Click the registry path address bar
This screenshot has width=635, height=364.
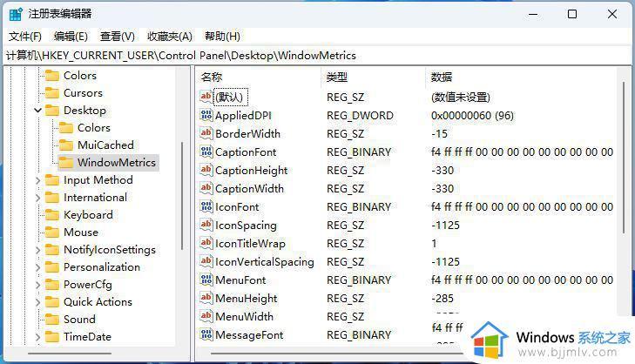[x=317, y=56]
